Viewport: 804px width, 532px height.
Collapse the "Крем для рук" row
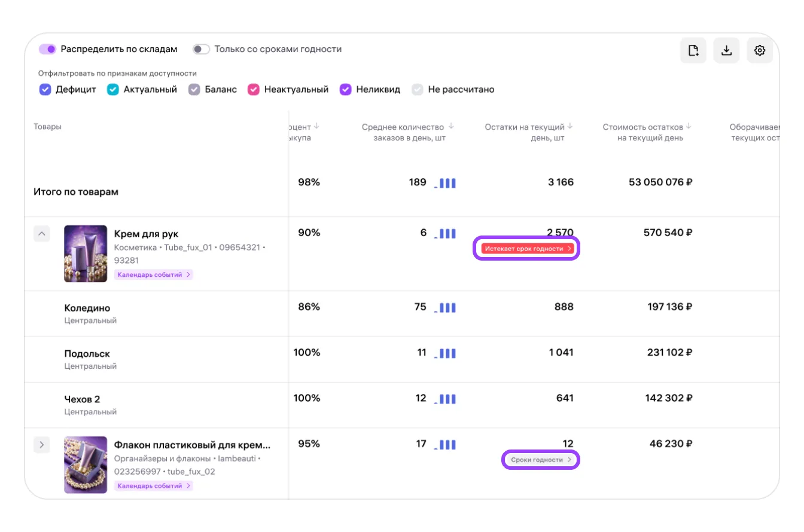coord(41,234)
